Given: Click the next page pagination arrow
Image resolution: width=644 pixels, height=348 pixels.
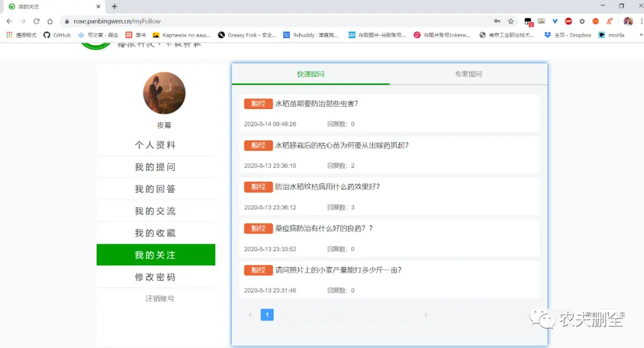Looking at the screenshot, I should [x=426, y=315].
